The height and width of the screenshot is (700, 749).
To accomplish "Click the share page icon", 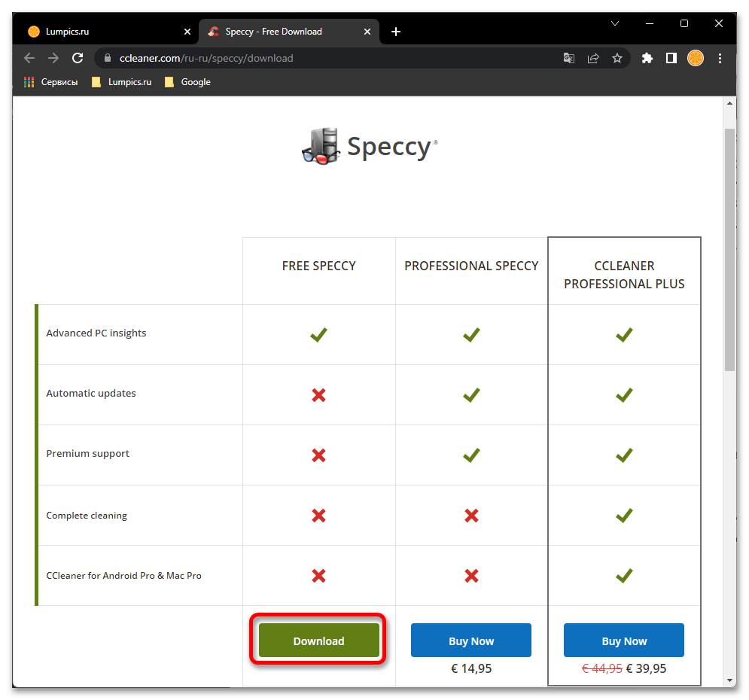I will (x=592, y=58).
